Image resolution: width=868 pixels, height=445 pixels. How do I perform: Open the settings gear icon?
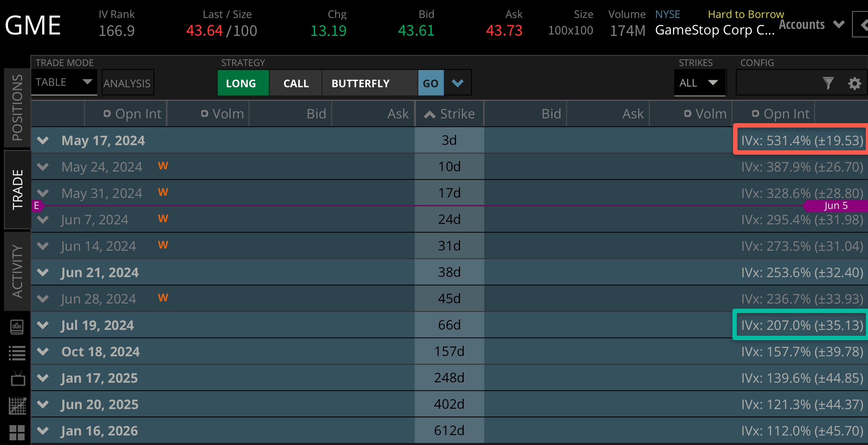click(854, 83)
